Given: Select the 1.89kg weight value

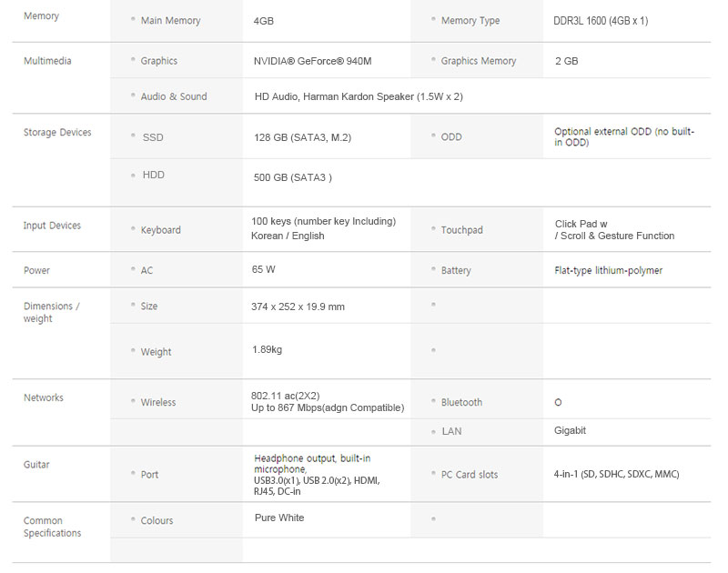Looking at the screenshot, I should tap(267, 349).
